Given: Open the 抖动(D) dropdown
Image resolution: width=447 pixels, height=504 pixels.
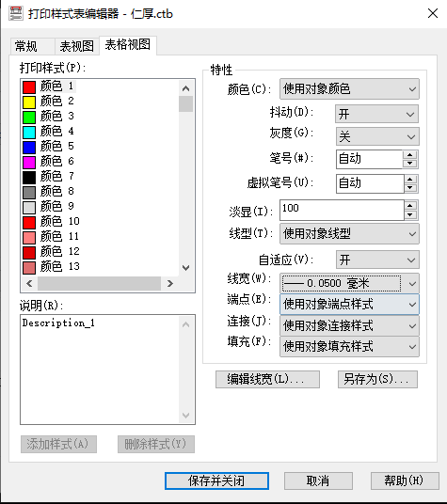Looking at the screenshot, I should [x=376, y=114].
